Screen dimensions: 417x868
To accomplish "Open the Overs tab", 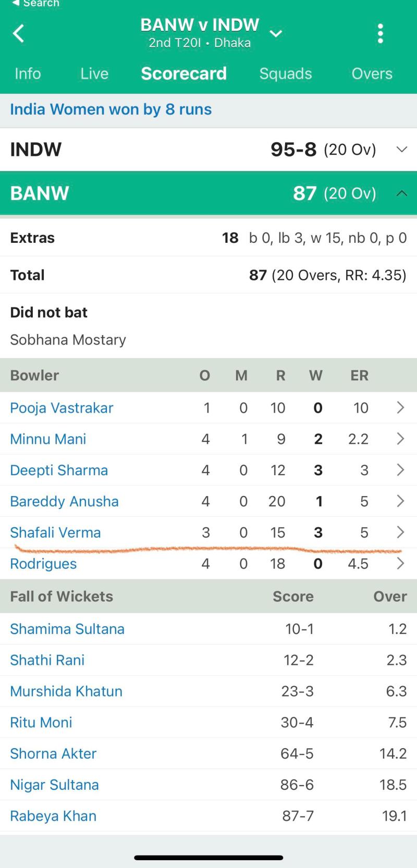I will tap(372, 73).
